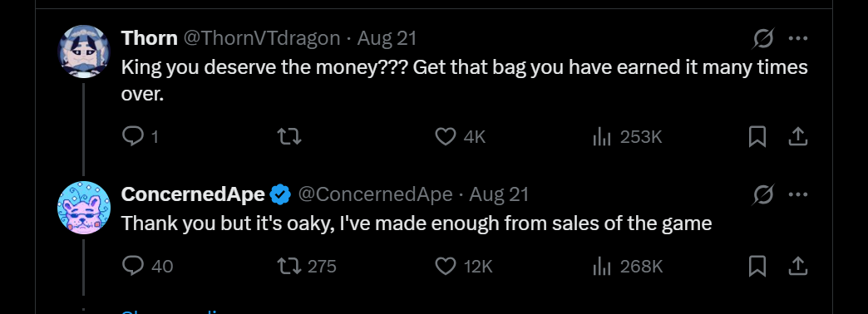Share Thorn's tweet
The height and width of the screenshot is (314, 868).
797,136
